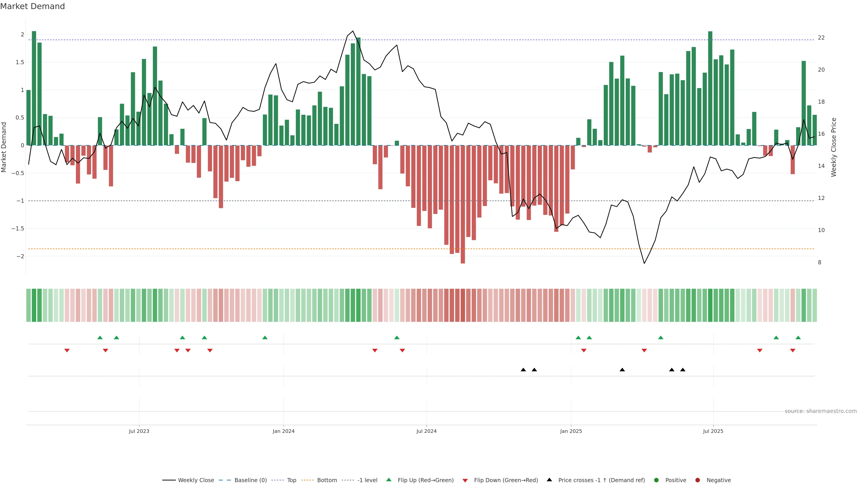Click the leftmost green heatmap strip cell
Screen dimensions: 868x488
[x=28, y=305]
